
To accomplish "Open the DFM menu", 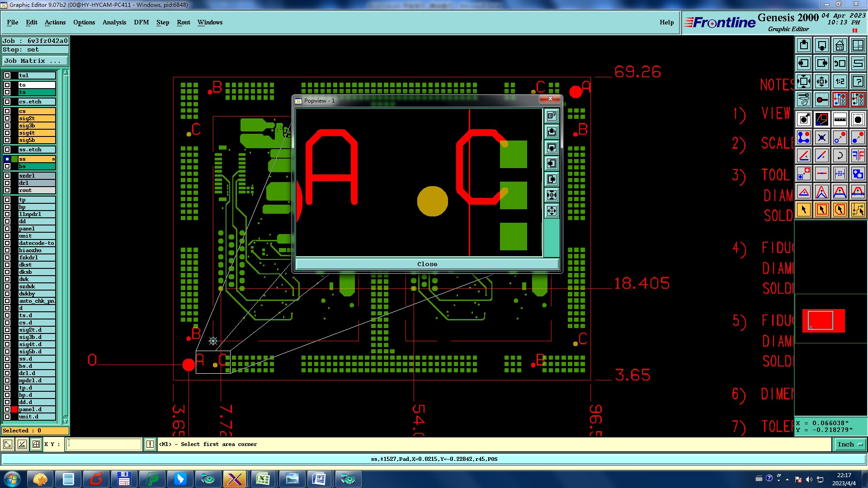I will pos(141,22).
